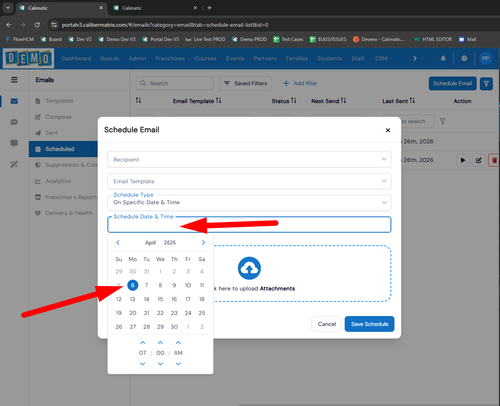Open Saved Filters

245,83
